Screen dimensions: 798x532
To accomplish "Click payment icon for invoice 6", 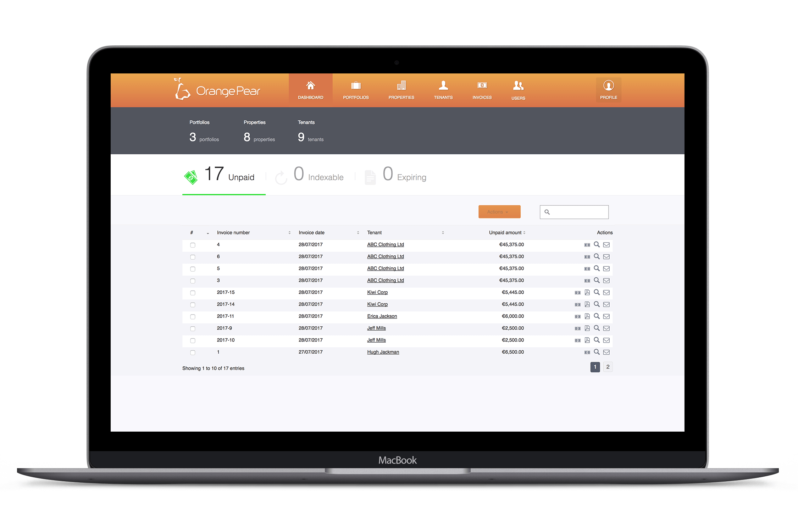I will pyautogui.click(x=587, y=257).
